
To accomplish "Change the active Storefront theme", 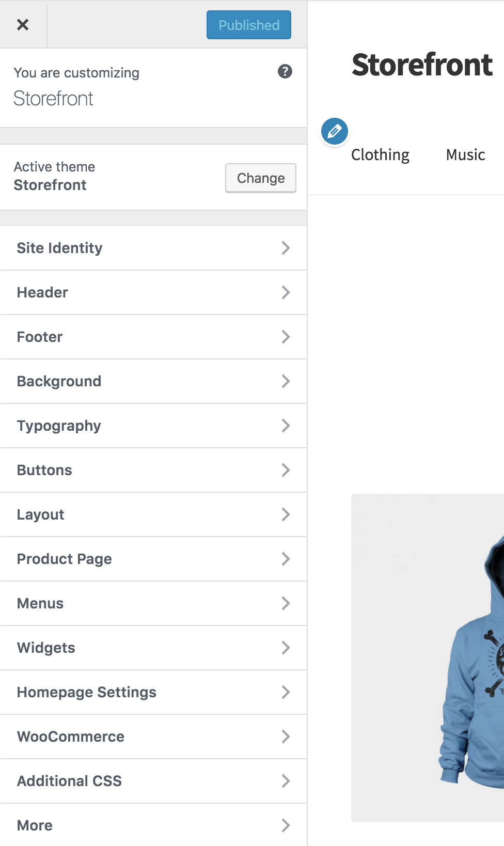I will [260, 178].
